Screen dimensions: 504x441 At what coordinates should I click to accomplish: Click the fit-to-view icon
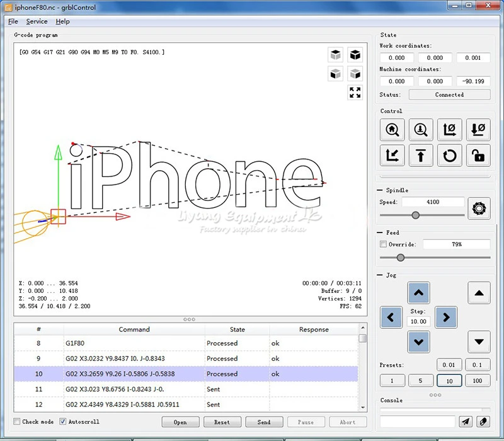pos(355,93)
